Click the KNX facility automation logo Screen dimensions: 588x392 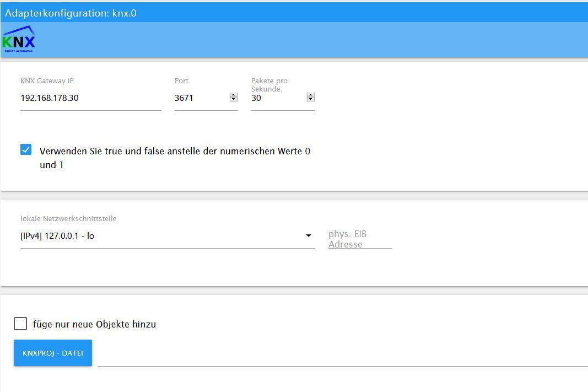[18, 39]
